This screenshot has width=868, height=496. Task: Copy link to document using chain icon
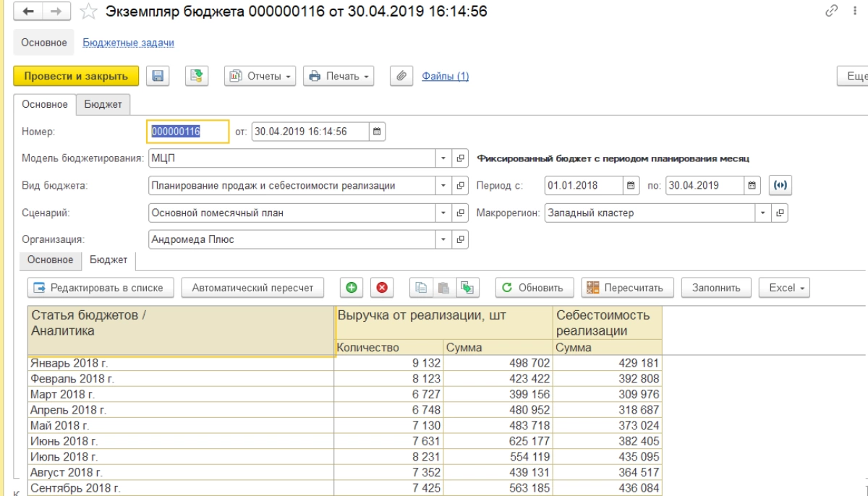[x=831, y=12]
